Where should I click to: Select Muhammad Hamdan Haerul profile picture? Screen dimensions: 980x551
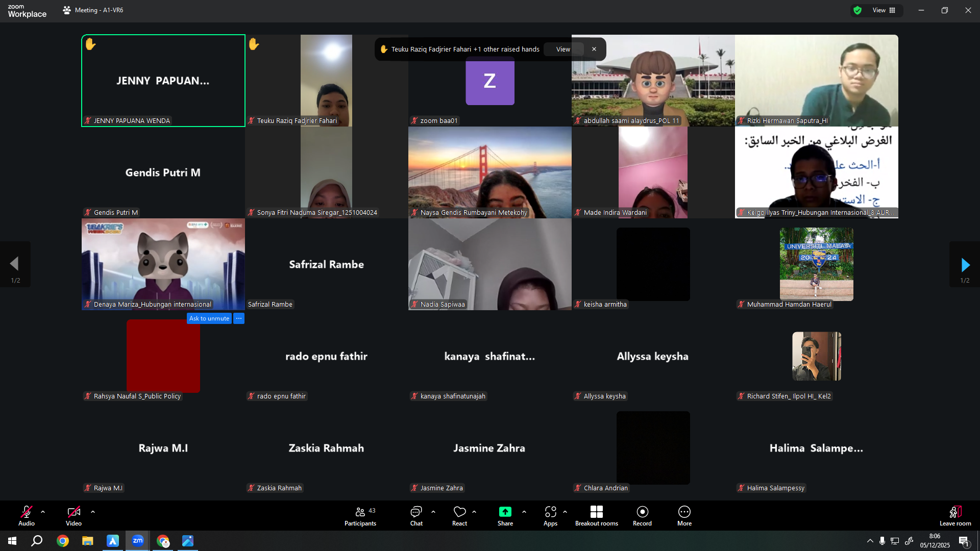(x=817, y=264)
